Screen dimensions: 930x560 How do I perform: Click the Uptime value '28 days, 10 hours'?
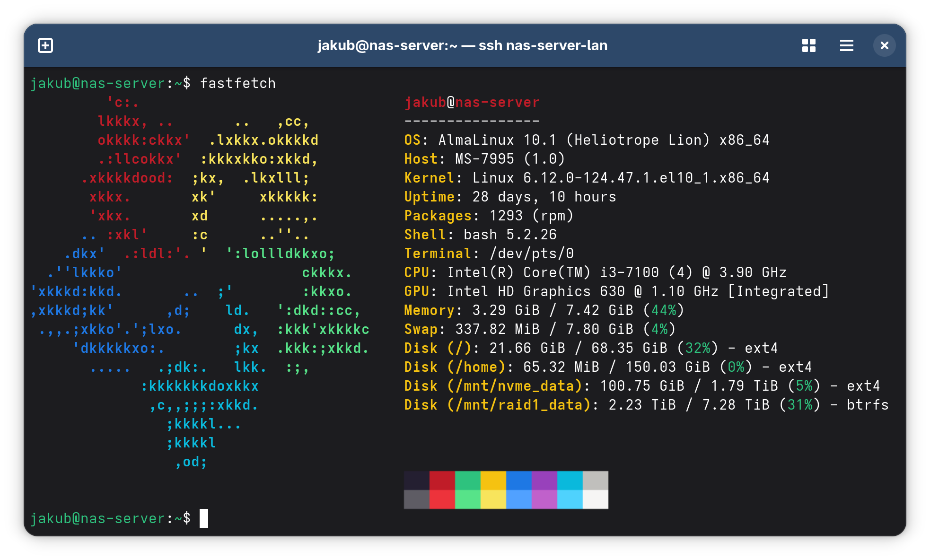tap(544, 197)
